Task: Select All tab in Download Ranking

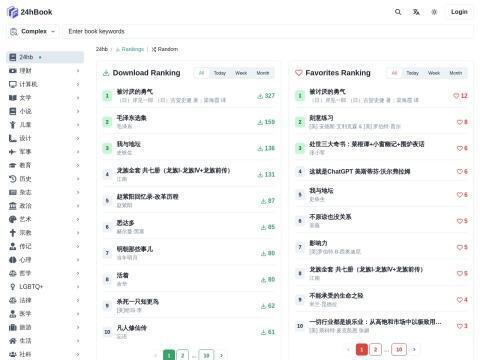Action: [x=201, y=73]
